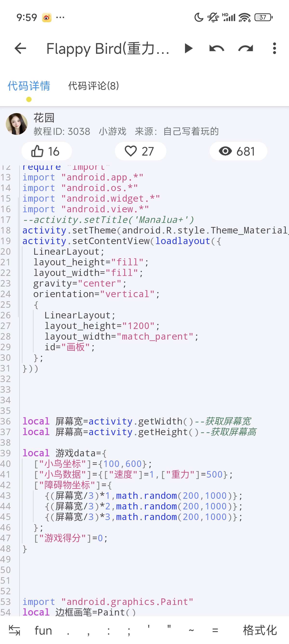Place cursor on --activity.setTitle('Manalua+') comment

[108, 220]
